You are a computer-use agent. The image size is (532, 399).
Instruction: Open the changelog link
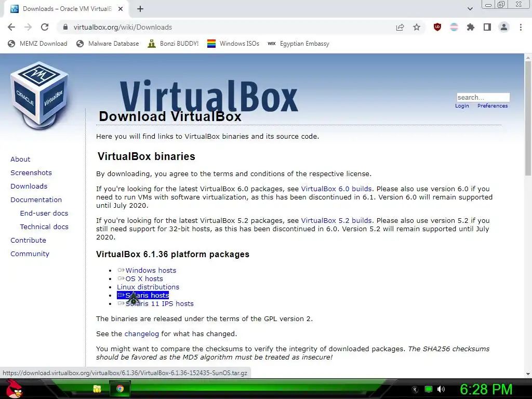pyautogui.click(x=141, y=334)
